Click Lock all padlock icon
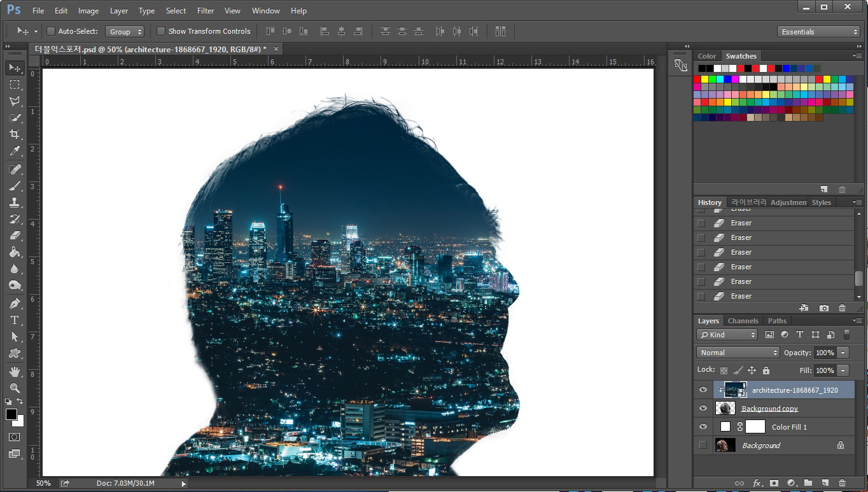This screenshot has height=492, width=868. click(x=766, y=370)
